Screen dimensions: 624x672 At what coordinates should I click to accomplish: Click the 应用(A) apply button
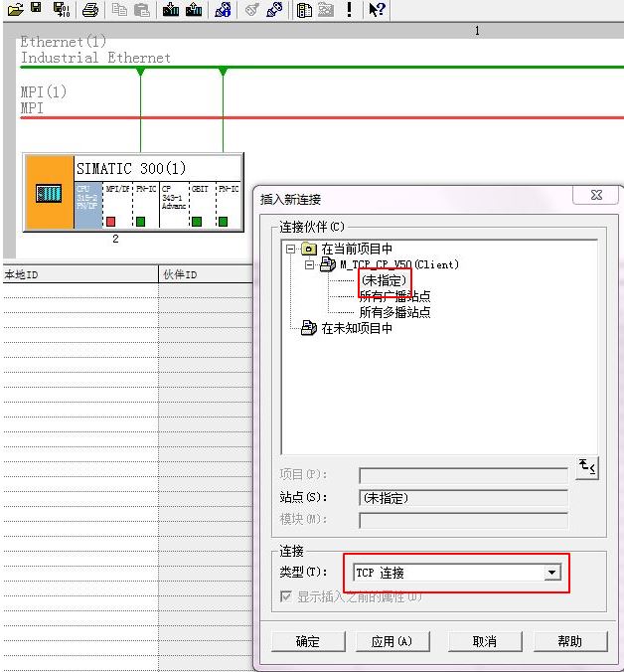tap(392, 641)
